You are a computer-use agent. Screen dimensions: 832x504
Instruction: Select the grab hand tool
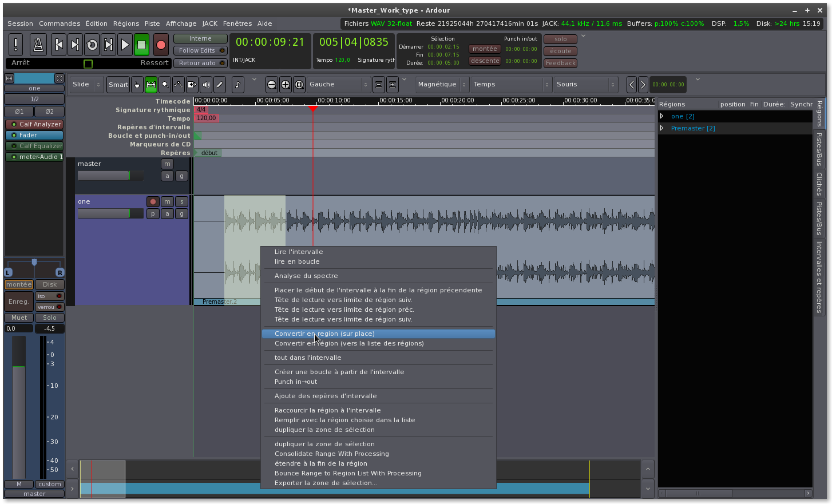[x=137, y=85]
